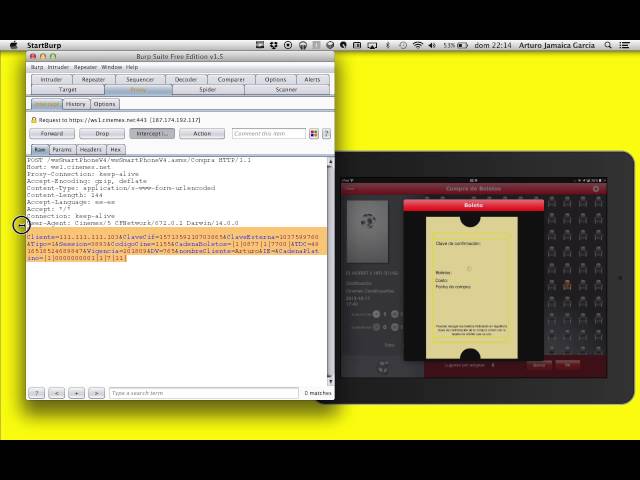Click the plus search options button
This screenshot has width=640, height=480.
76,393
